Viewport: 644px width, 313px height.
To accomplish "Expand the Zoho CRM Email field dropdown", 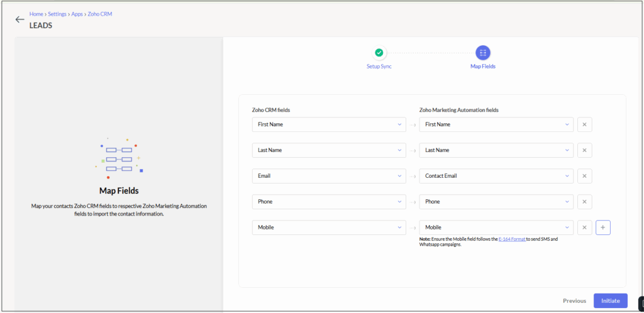I will [x=329, y=176].
